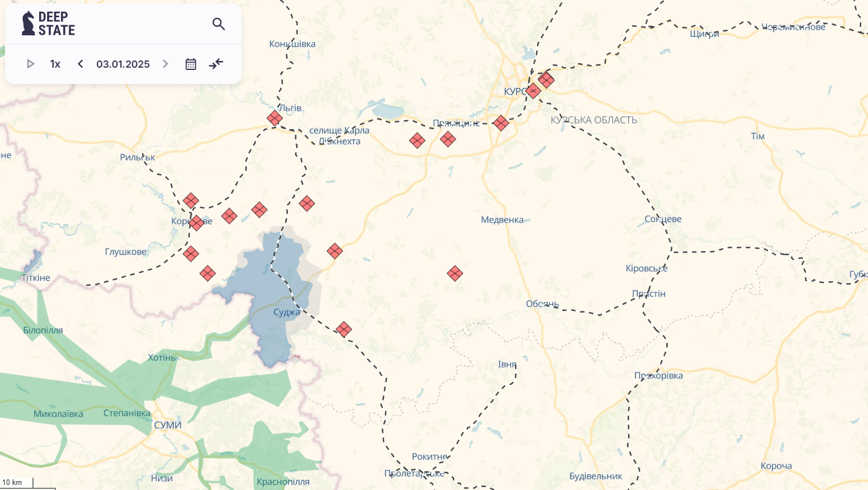
Task: Select unit marker east of blue zone
Action: (335, 251)
